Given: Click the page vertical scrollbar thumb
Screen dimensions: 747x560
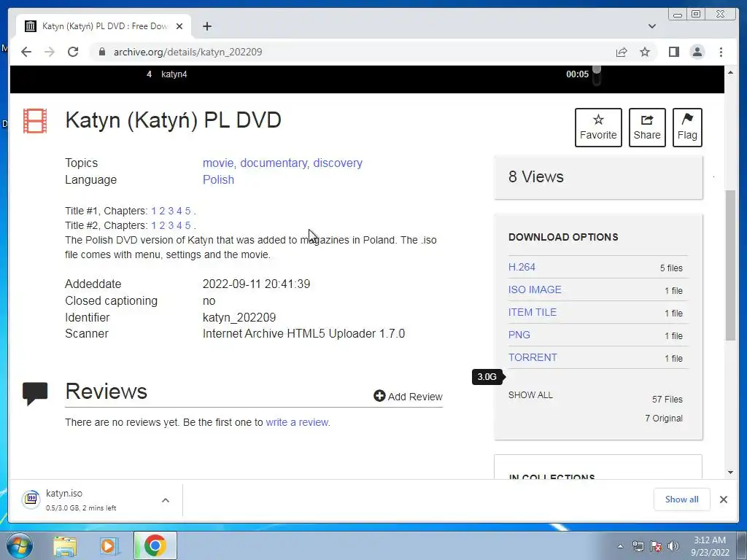Looking at the screenshot, I should [730, 265].
